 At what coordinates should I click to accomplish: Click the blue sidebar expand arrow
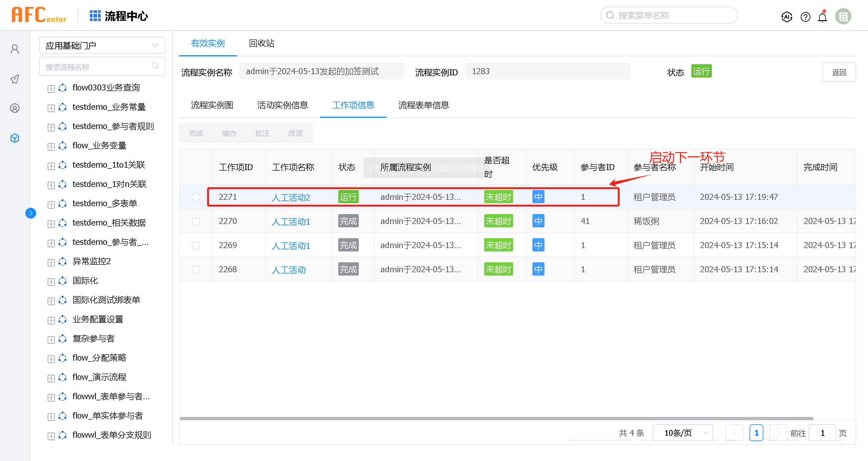(x=31, y=213)
